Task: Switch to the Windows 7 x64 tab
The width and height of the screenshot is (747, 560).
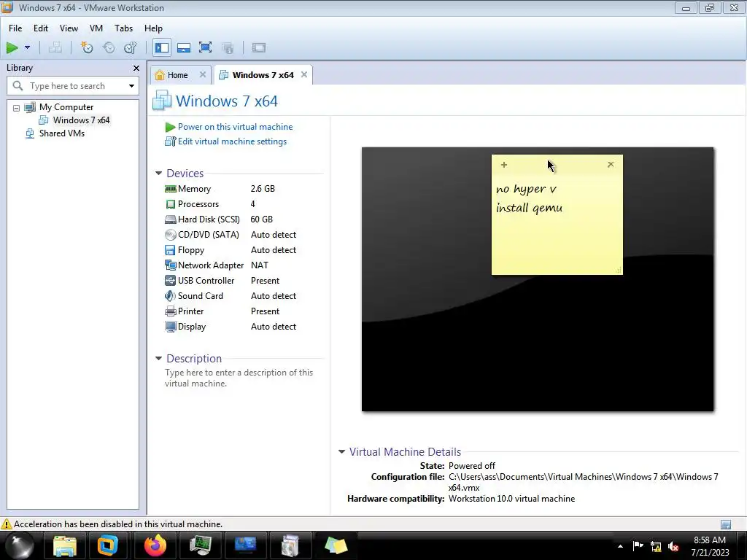Action: pyautogui.click(x=263, y=75)
